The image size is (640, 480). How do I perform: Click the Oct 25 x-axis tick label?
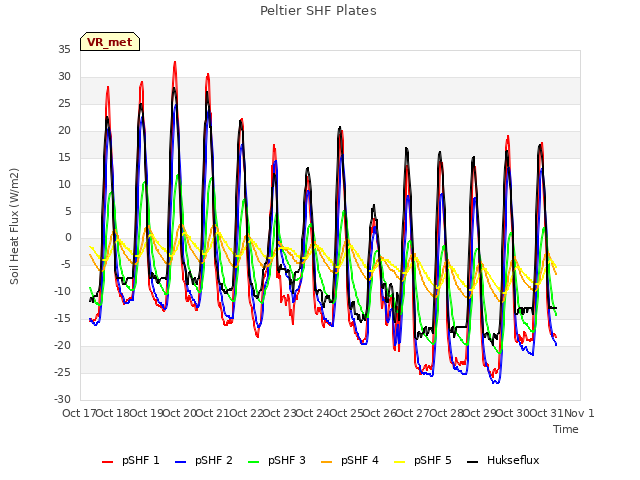347,413
